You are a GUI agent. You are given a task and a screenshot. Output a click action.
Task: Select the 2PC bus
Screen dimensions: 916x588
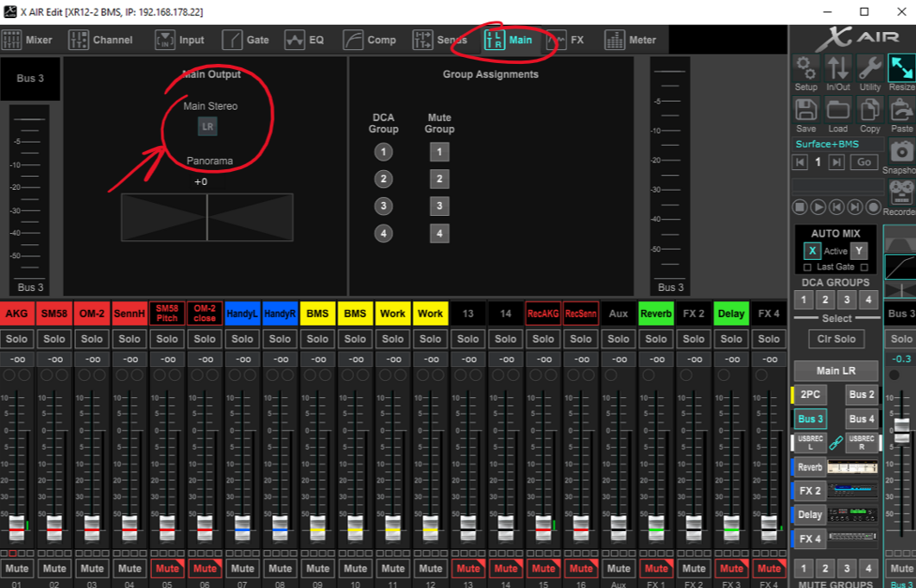pos(810,395)
